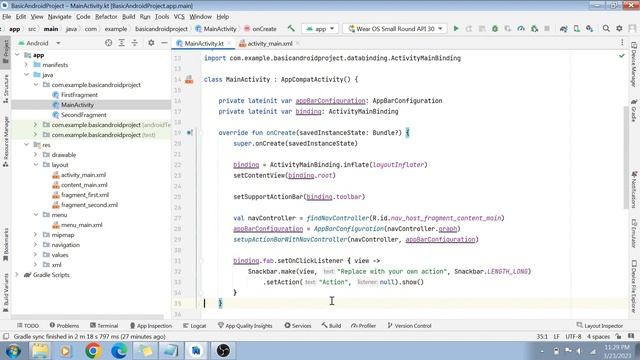640x360 pixels.
Task: Open the Refactor menu
Action: click(106, 17)
